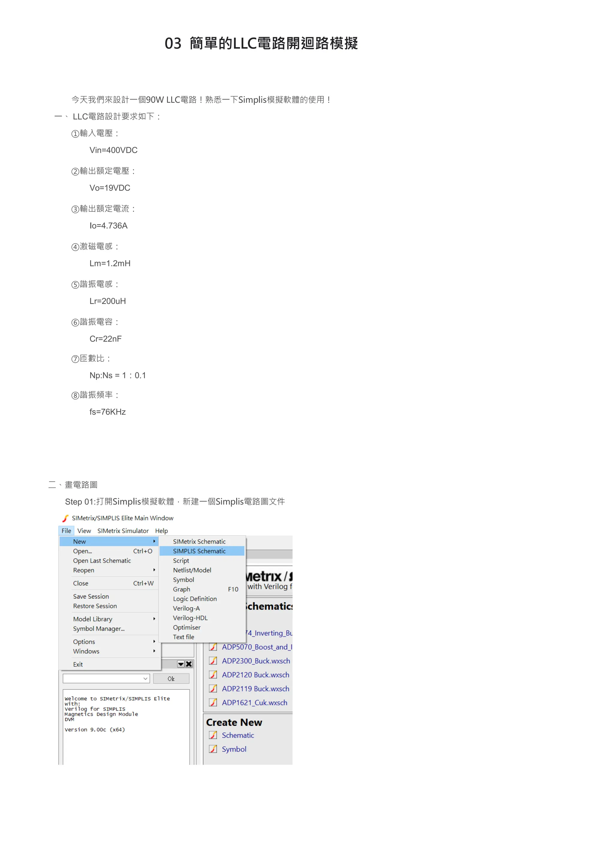Viewport: 614px width, 868px height.
Task: Click the Create New Symbol icon
Action: [213, 749]
